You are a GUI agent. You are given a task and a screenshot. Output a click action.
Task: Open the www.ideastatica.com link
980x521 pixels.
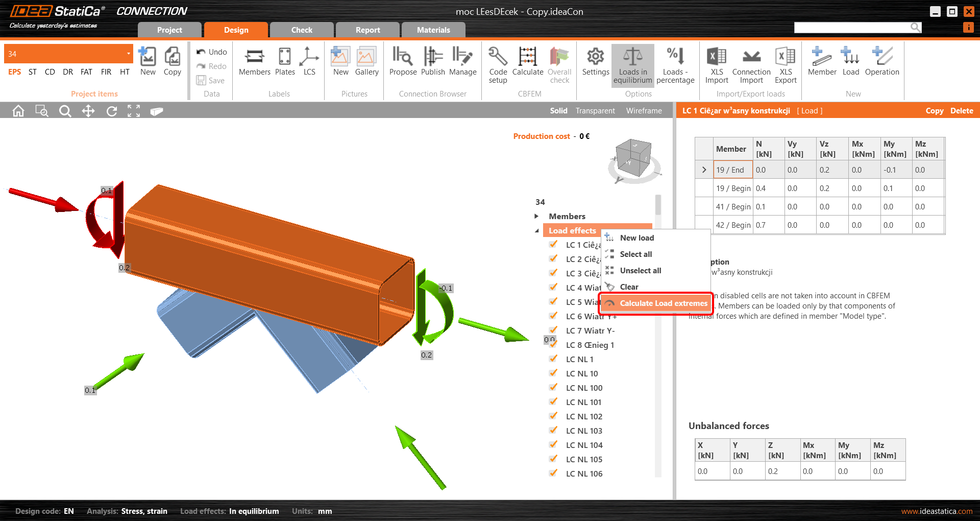click(937, 511)
